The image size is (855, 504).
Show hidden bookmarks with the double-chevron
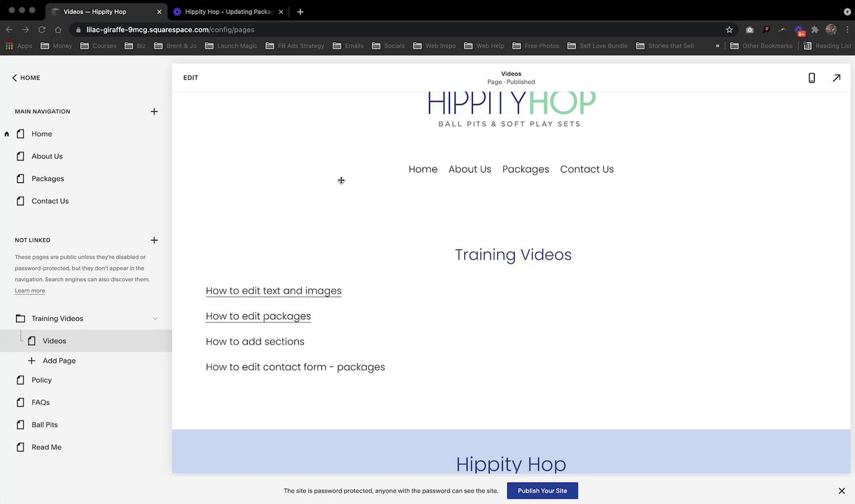pos(717,46)
